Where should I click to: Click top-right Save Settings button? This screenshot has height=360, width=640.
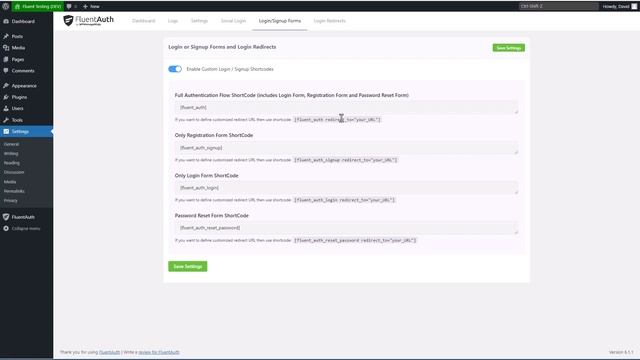(509, 48)
